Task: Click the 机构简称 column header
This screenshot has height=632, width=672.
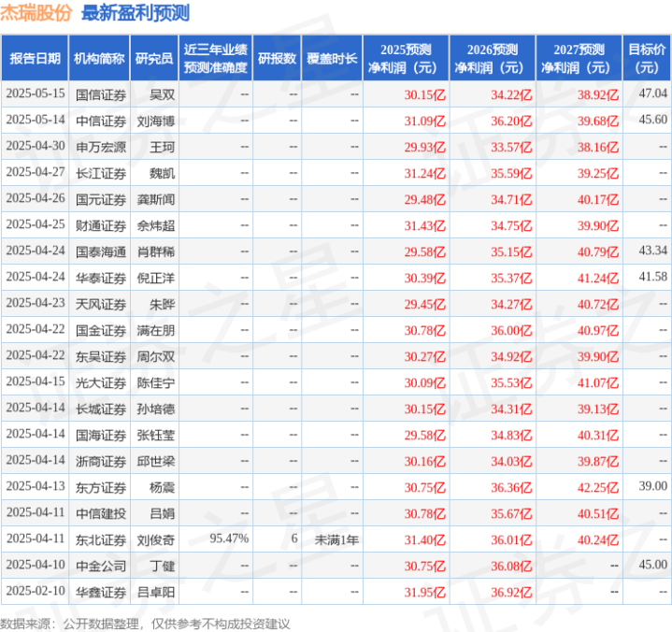Action: click(x=99, y=58)
